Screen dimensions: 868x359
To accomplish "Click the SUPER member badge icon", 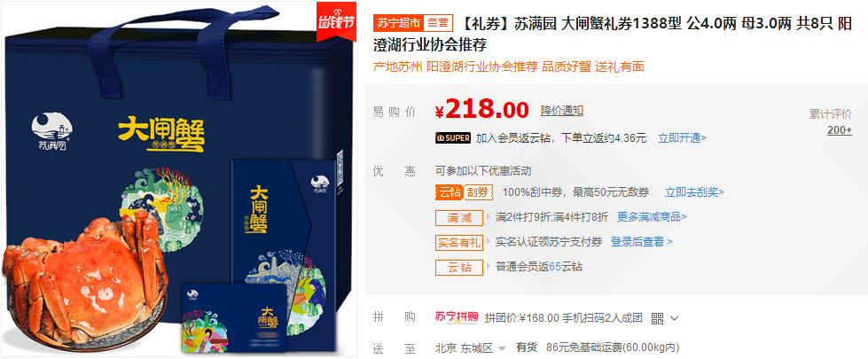I will (453, 137).
